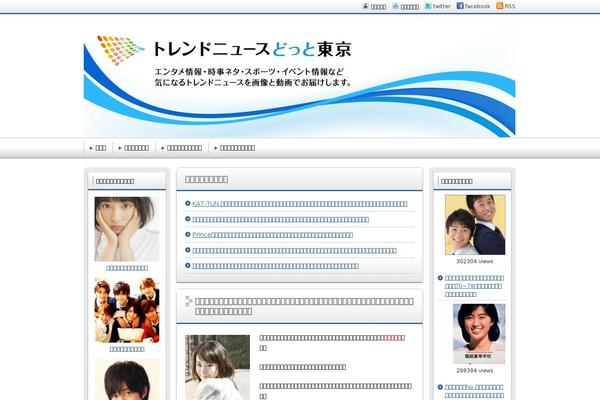600x400 pixels.
Task: Click the '302304 views' text
Action: pyautogui.click(x=474, y=261)
